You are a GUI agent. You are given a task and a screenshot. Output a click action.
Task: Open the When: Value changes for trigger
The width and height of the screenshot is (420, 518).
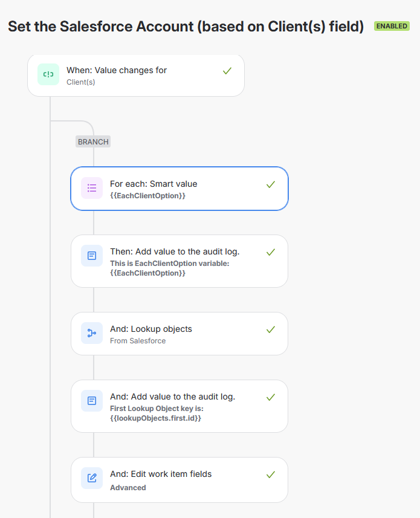coord(135,75)
